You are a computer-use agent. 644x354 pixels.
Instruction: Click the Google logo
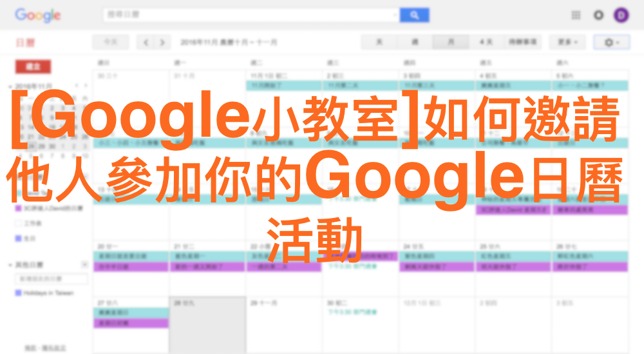click(38, 15)
